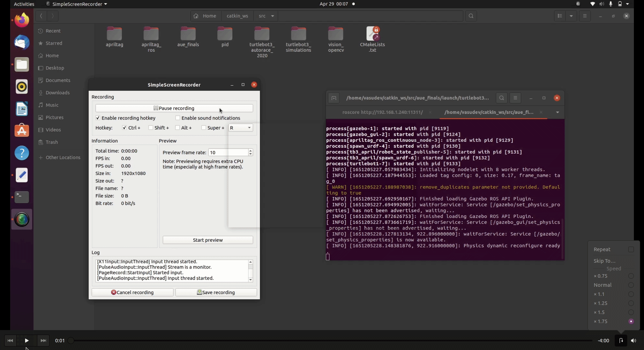Toggle list view in Files
644x350 pixels.
[560, 16]
